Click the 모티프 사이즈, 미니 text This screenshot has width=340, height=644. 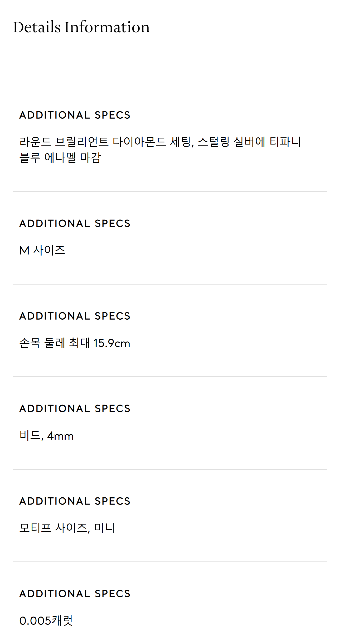(67, 528)
